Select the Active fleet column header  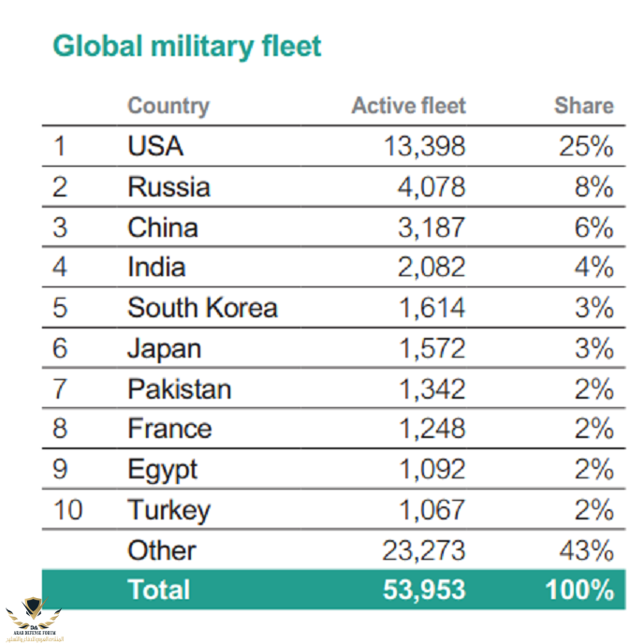(x=408, y=106)
